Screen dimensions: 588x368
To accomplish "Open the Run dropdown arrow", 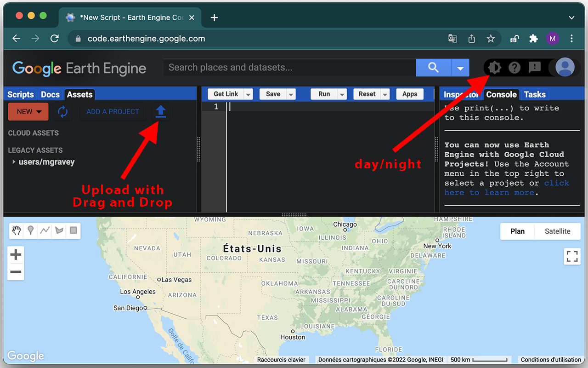I will [342, 94].
